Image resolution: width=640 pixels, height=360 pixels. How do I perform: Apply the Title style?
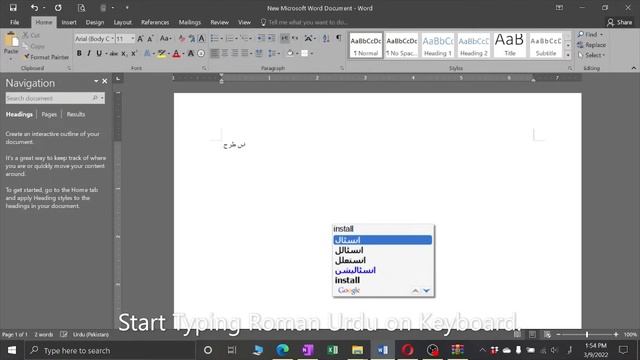pos(509,45)
